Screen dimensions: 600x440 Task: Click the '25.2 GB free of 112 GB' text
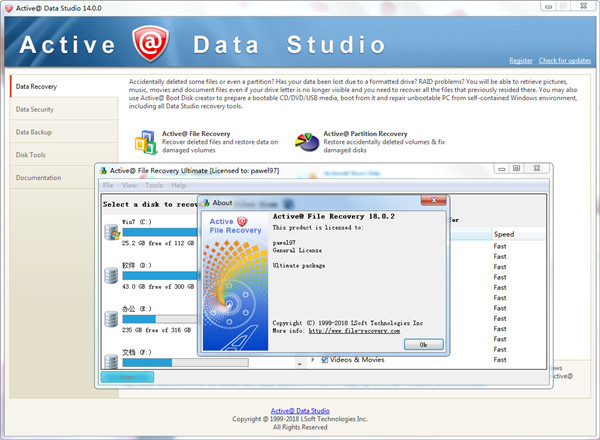pos(158,243)
